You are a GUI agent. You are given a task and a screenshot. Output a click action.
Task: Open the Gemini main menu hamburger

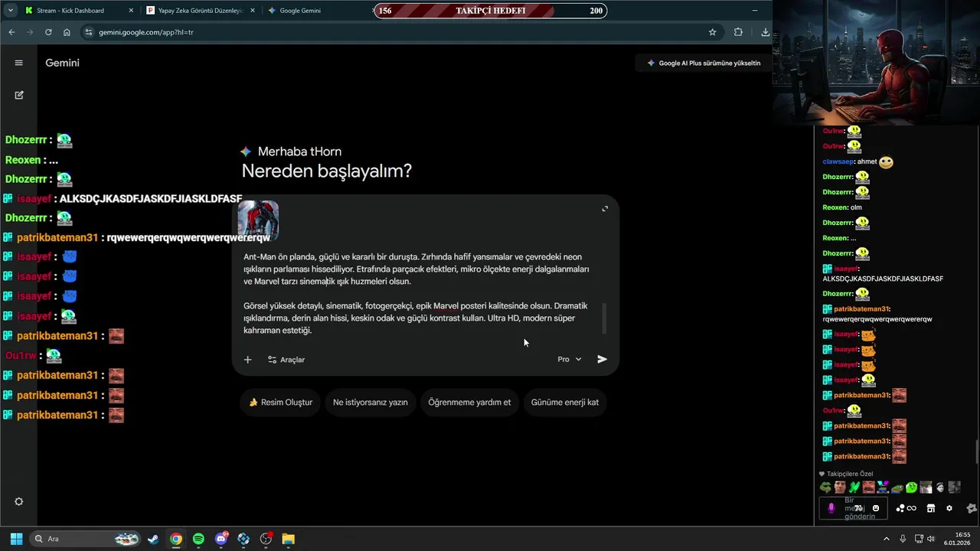[19, 63]
